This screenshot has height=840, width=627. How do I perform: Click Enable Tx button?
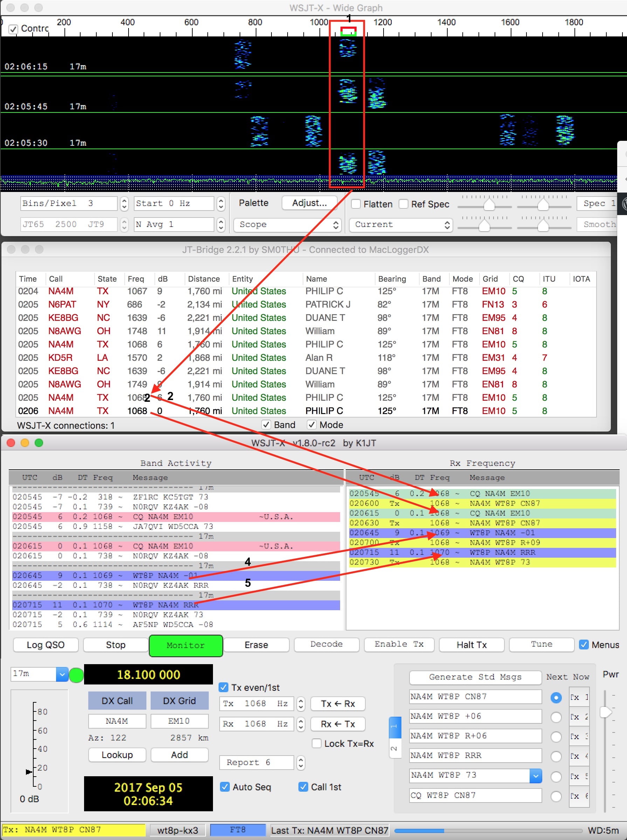[x=399, y=644]
